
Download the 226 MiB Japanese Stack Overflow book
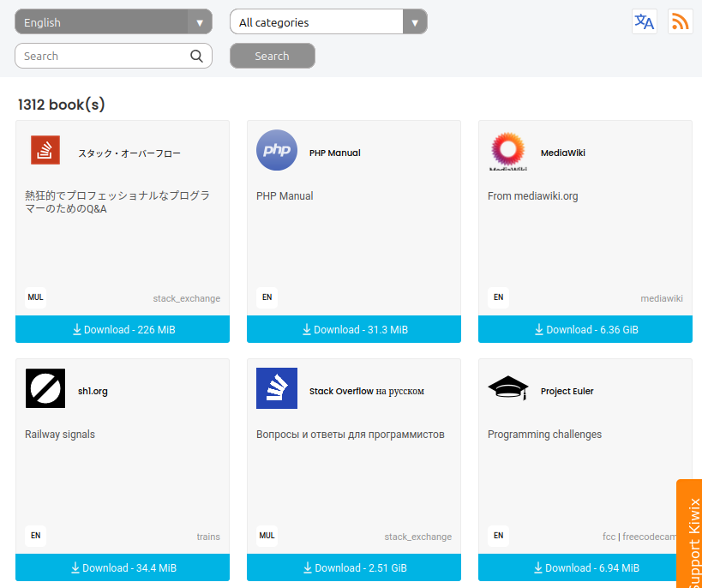(123, 330)
